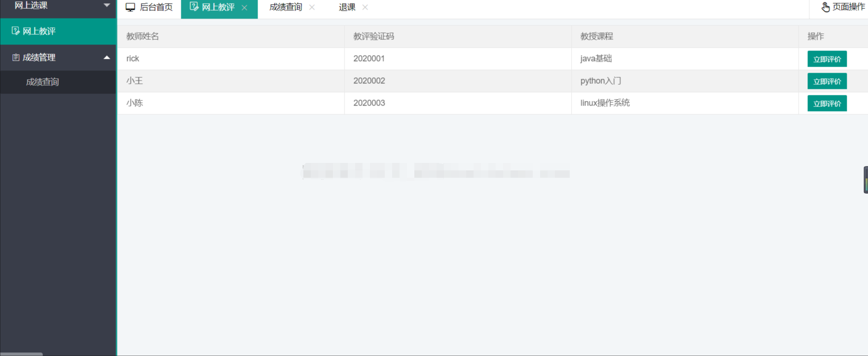Image resolution: width=868 pixels, height=356 pixels.
Task: Click 成绩管理 sidebar menu label
Action: [39, 57]
